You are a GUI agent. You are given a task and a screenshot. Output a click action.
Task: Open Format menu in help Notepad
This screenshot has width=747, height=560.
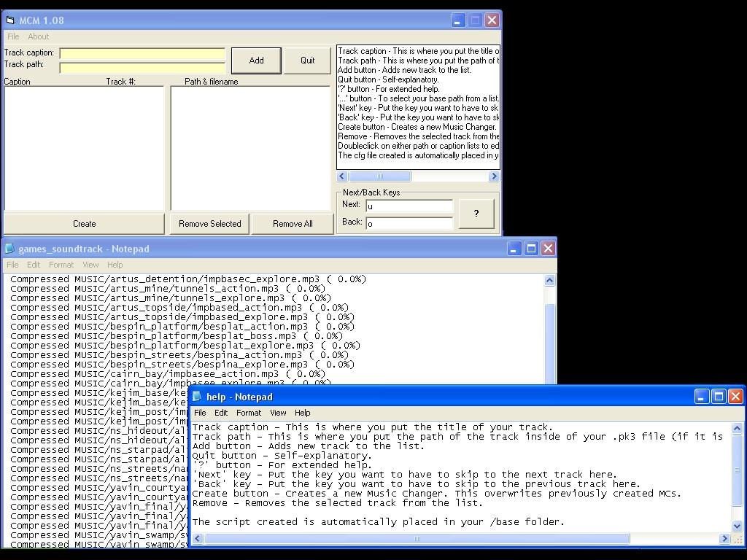pyautogui.click(x=248, y=413)
